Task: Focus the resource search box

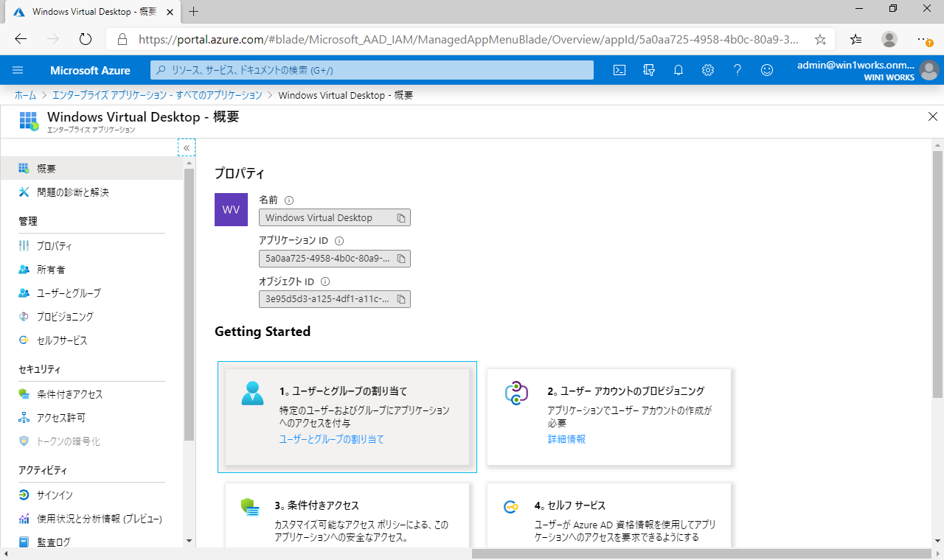Action: coord(372,70)
